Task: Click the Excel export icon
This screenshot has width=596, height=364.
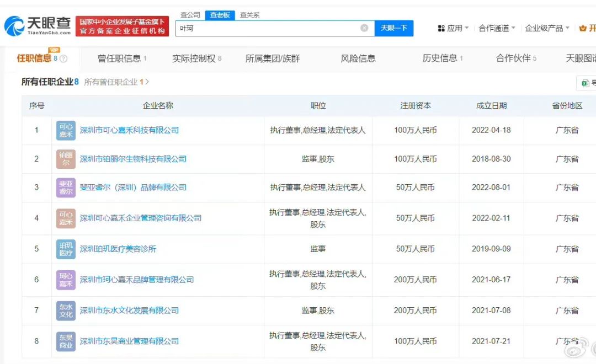Action: coord(584,83)
